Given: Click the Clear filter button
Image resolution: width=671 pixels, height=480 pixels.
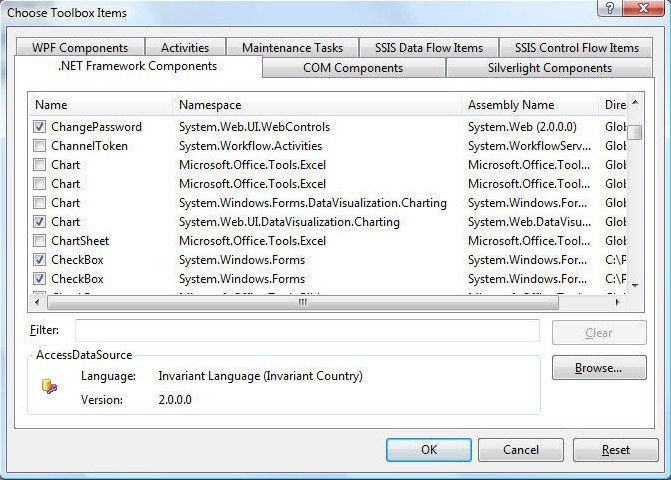Looking at the screenshot, I should (599, 332).
